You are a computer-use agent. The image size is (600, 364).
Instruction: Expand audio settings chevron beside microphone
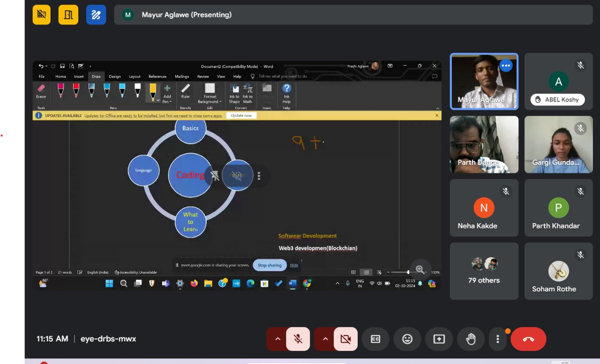click(277, 339)
